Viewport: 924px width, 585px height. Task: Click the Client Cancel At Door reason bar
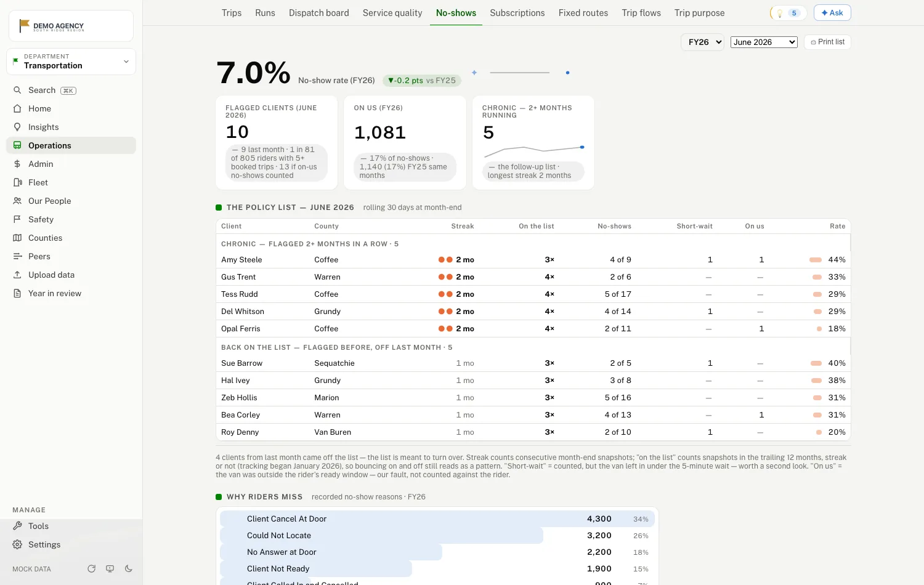coord(437,519)
